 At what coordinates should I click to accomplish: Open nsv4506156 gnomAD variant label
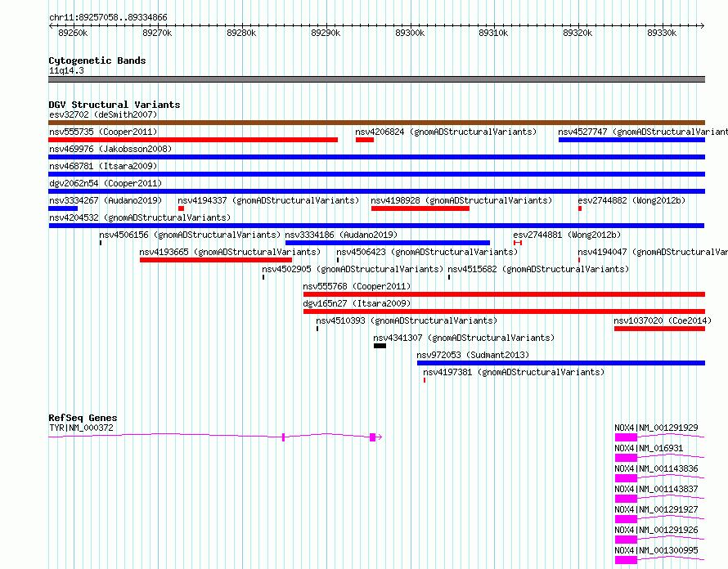pyautogui.click(x=190, y=235)
